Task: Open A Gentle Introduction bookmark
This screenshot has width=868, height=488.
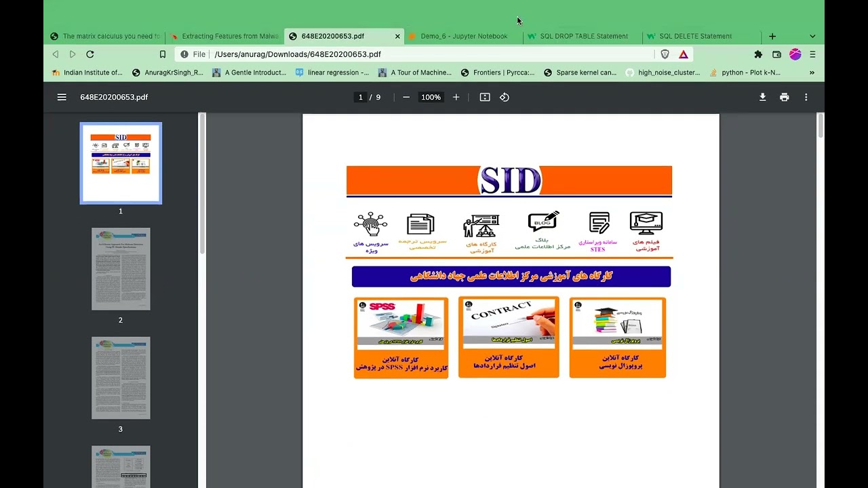Action: (249, 73)
